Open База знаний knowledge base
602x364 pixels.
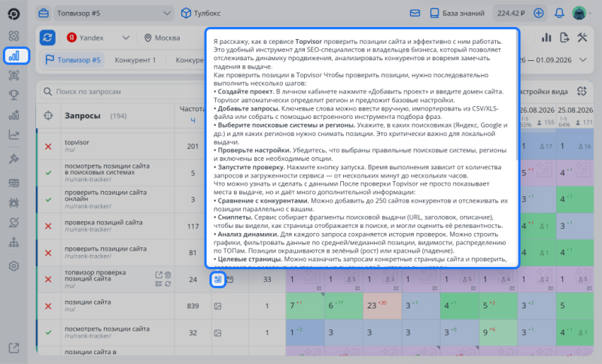[x=457, y=14]
